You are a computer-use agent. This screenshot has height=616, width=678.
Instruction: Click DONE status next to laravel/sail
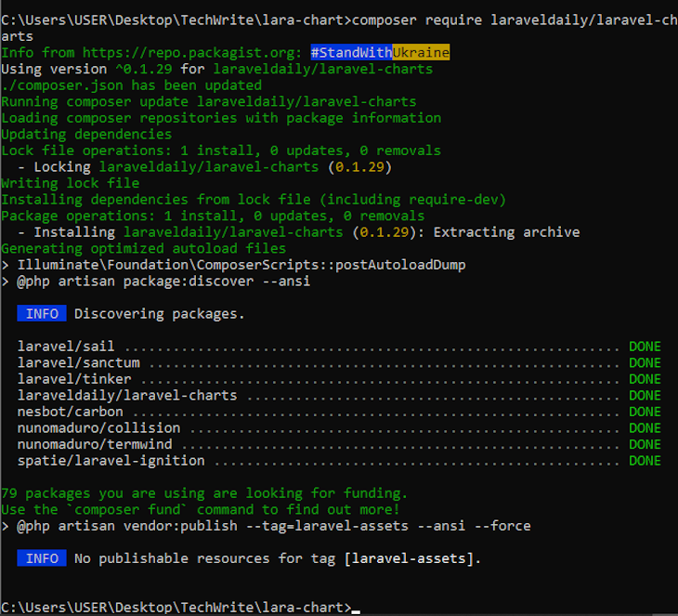pos(645,347)
